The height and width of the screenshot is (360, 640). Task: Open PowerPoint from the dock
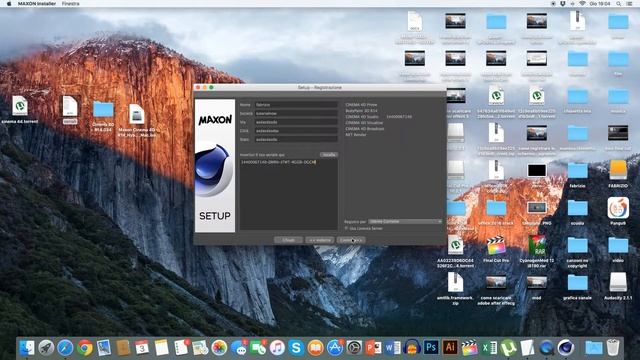373,348
